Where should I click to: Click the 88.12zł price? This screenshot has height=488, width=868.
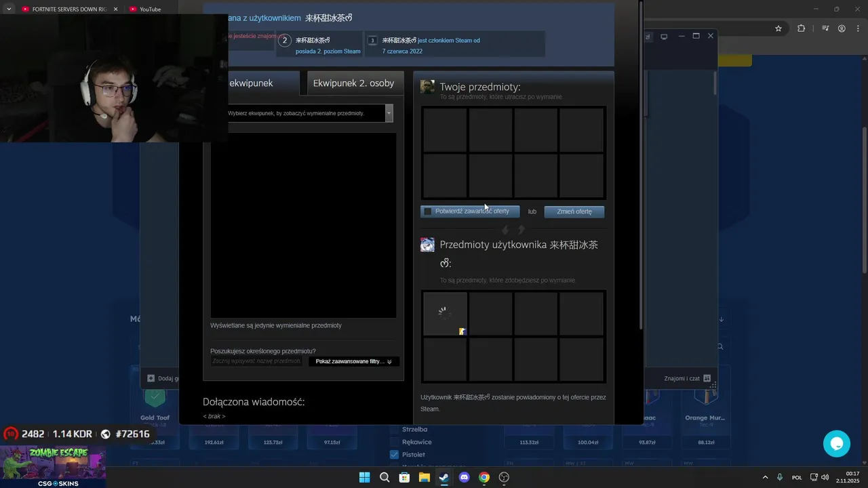click(x=706, y=443)
